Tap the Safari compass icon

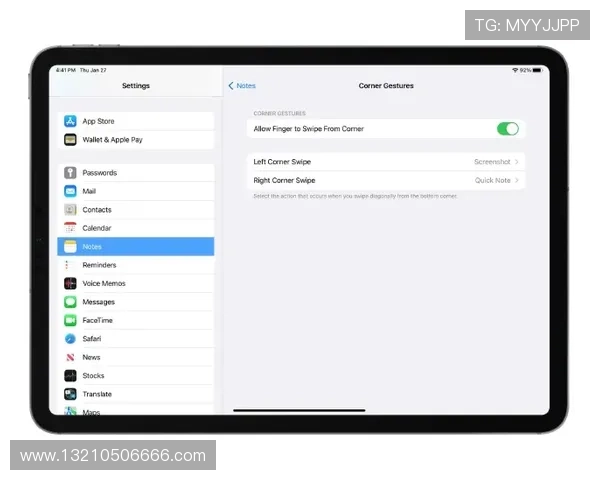pos(70,339)
